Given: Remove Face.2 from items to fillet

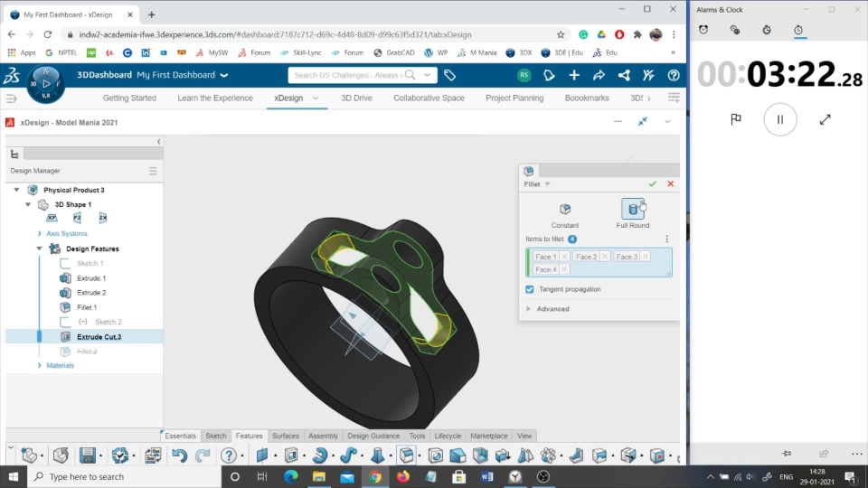Looking at the screenshot, I should click(x=605, y=257).
